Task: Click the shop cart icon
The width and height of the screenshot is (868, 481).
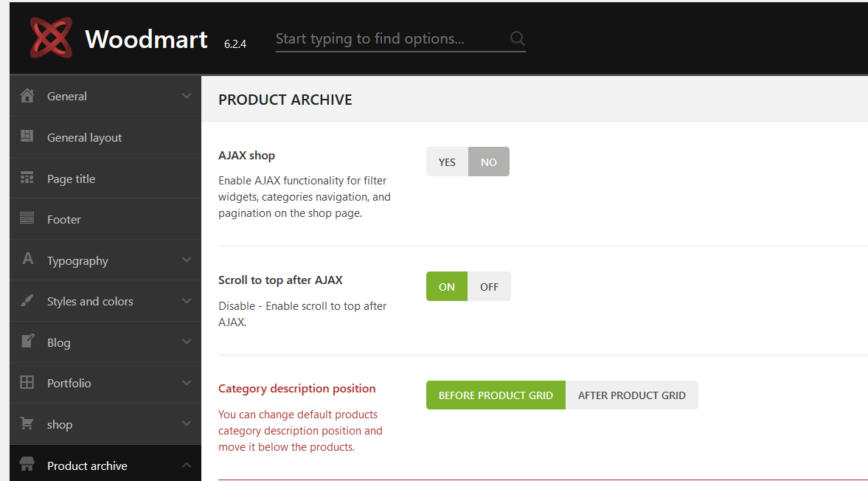Action: [27, 424]
